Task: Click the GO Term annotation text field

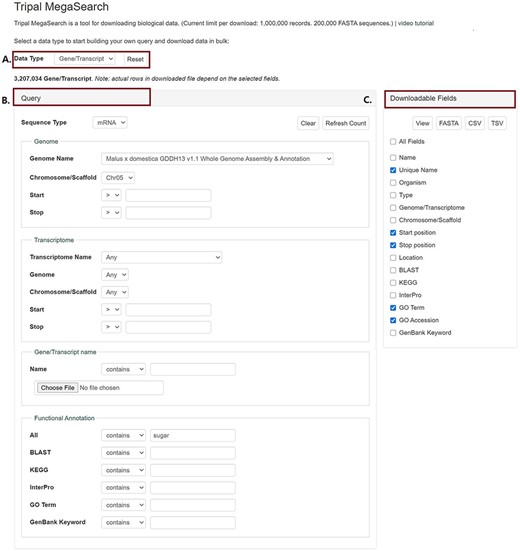Action: 193,505
